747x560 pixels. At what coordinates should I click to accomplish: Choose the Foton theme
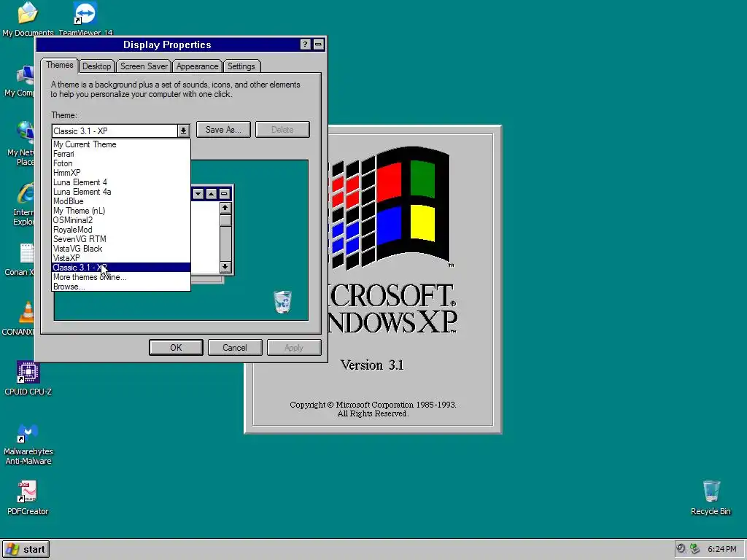(x=121, y=163)
